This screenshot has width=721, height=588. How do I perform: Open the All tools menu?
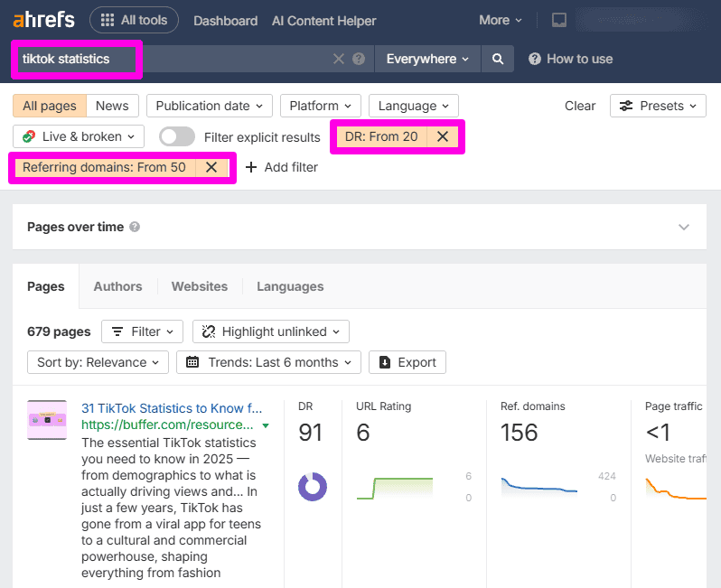pyautogui.click(x=134, y=20)
